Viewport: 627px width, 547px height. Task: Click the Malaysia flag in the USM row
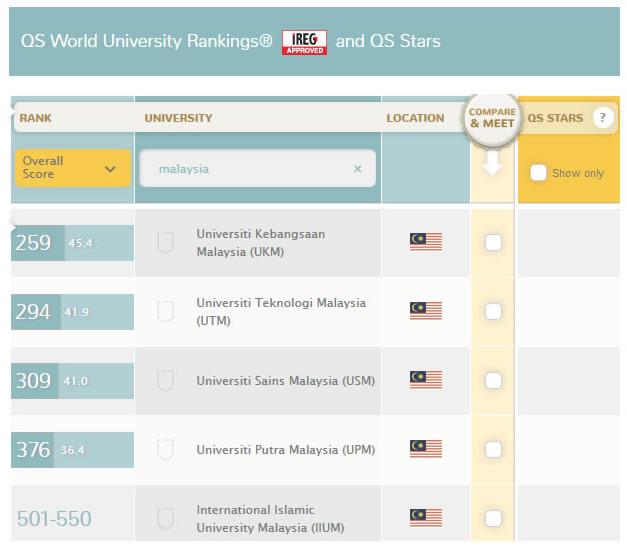426,380
